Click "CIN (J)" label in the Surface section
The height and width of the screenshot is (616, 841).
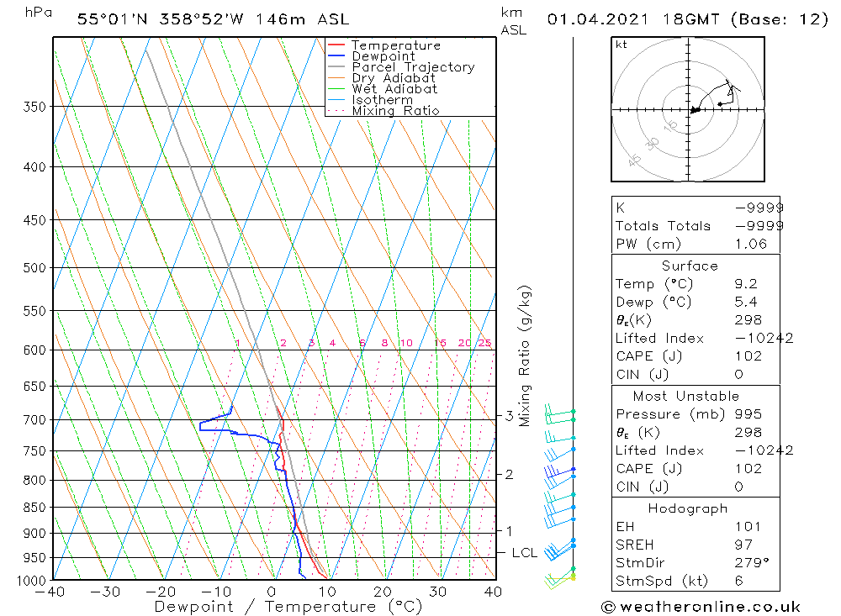643,374
